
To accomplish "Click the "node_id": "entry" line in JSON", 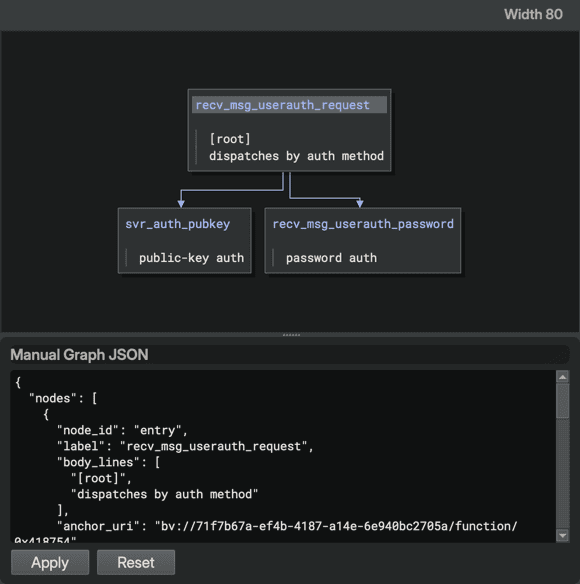I will point(122,430).
